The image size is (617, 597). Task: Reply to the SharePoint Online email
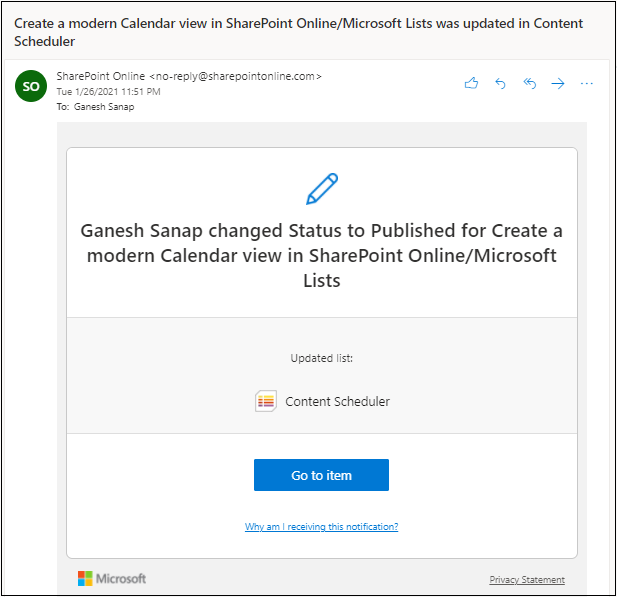(x=500, y=83)
